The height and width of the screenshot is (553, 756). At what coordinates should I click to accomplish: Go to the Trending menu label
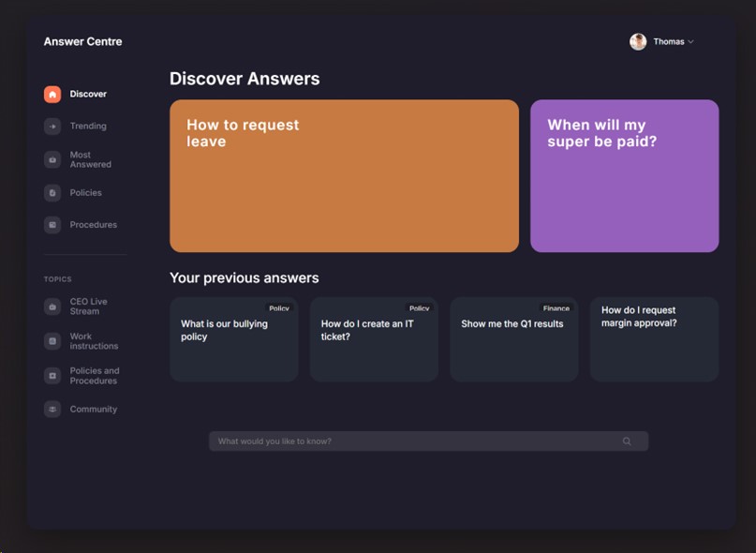click(x=88, y=127)
